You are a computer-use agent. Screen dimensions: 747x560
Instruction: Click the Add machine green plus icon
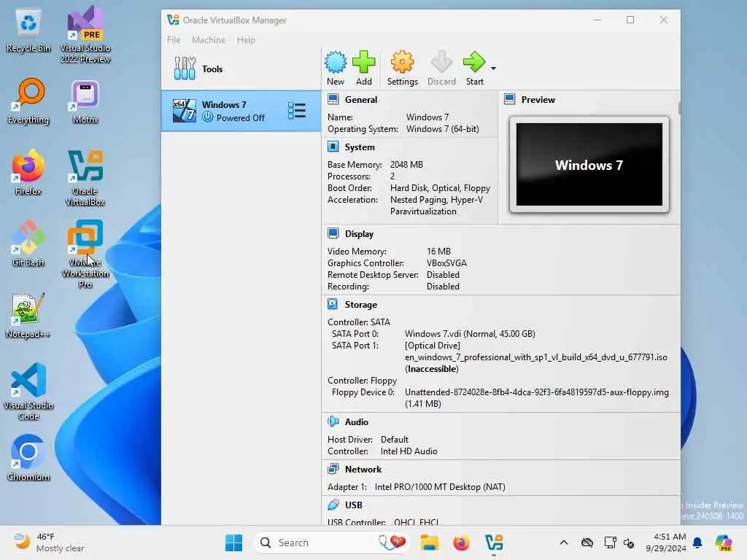363,62
